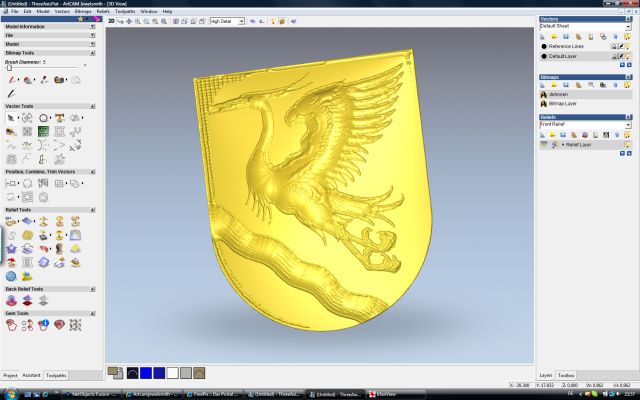640x400 pixels.
Task: Click the first Back Relief Tools icon
Action: pos(11,300)
